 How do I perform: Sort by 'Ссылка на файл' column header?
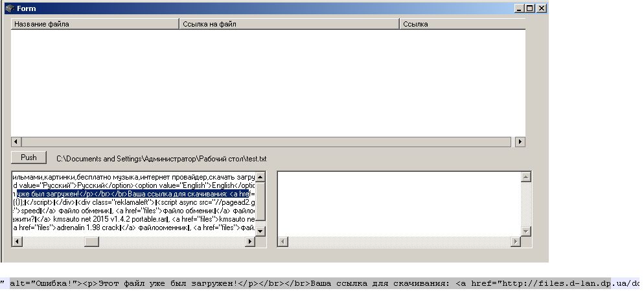coord(288,24)
